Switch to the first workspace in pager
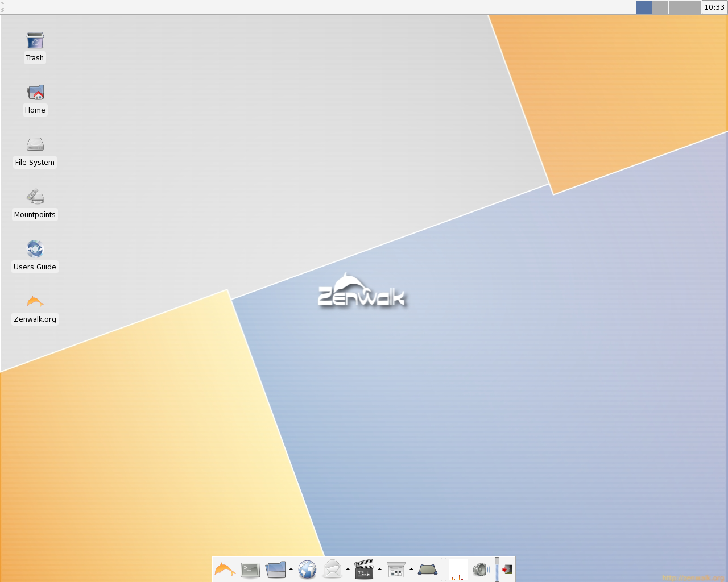The width and height of the screenshot is (728, 582). tap(644, 7)
